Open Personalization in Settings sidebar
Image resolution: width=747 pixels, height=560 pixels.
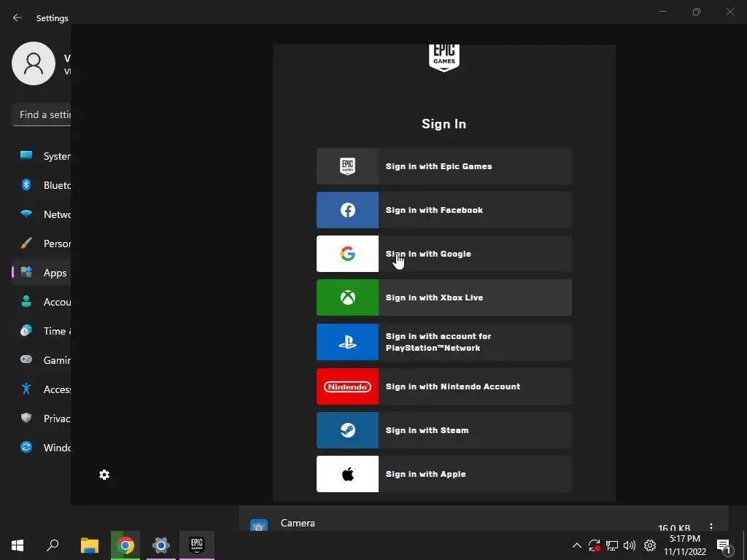click(x=42, y=244)
